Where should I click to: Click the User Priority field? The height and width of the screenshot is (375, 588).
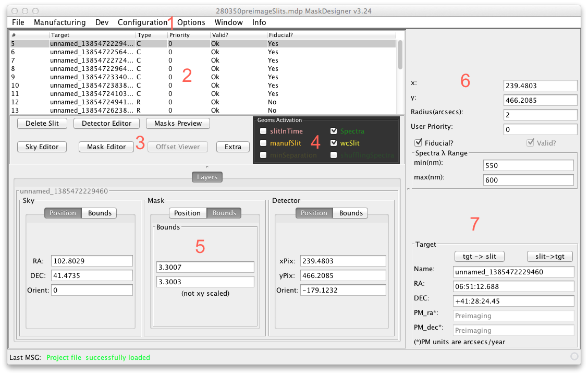[x=541, y=129]
